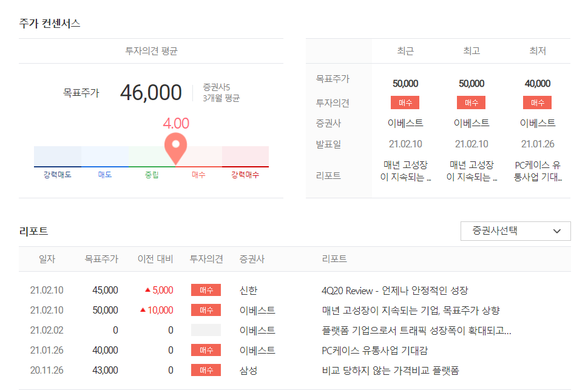Open the 증권사선택 dropdown
This screenshot has height=390, width=588.
(515, 231)
